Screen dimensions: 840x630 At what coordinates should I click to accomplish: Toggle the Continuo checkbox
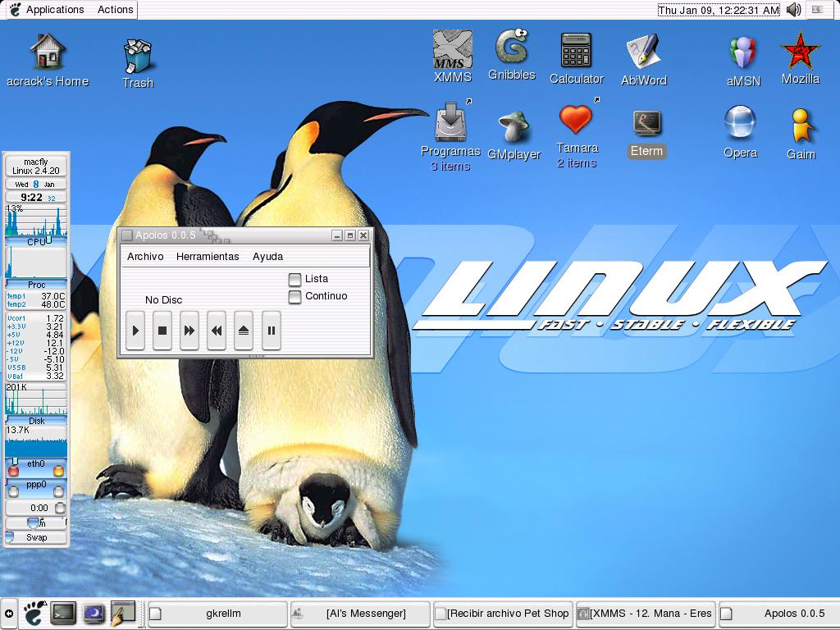pos(295,297)
